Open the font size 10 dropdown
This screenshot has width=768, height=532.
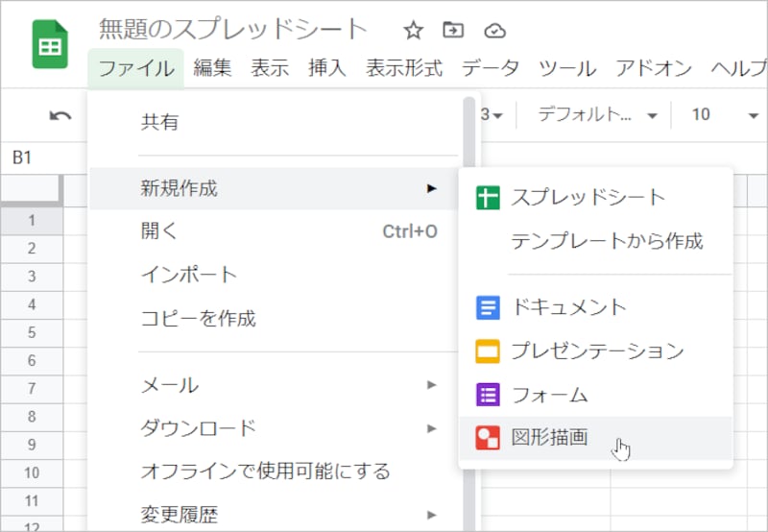(724, 115)
